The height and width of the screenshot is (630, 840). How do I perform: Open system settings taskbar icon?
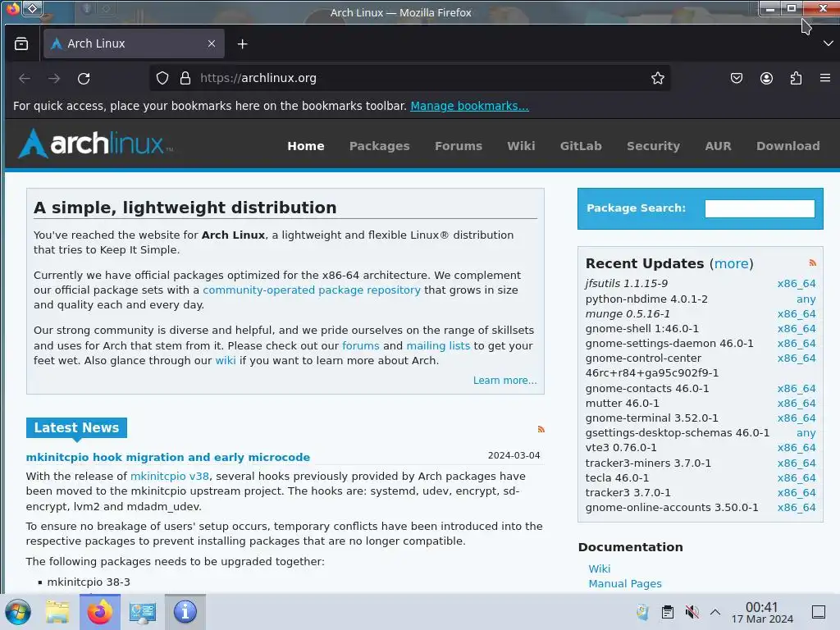coord(143,612)
